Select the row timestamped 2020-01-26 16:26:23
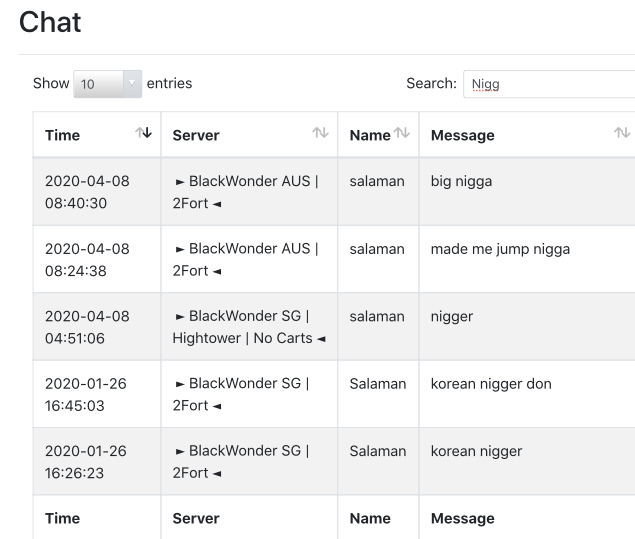The height and width of the screenshot is (539, 635). (334, 462)
